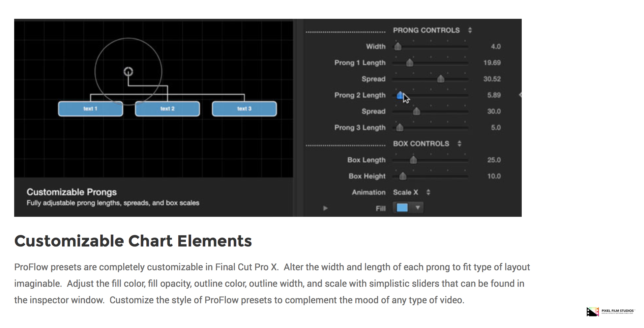The width and height of the screenshot is (644, 328).
Task: Select the 'text 1' box in the viewer
Action: coord(91,109)
